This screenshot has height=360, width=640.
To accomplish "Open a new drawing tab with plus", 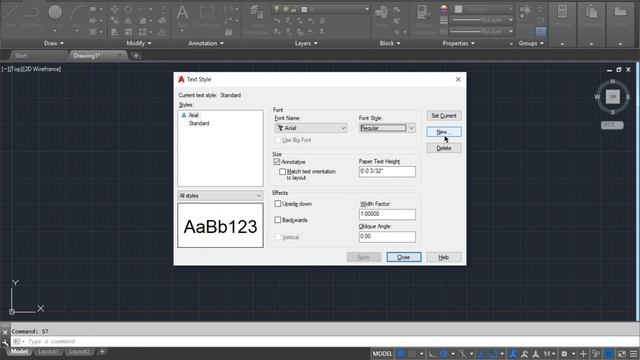I will [136, 56].
